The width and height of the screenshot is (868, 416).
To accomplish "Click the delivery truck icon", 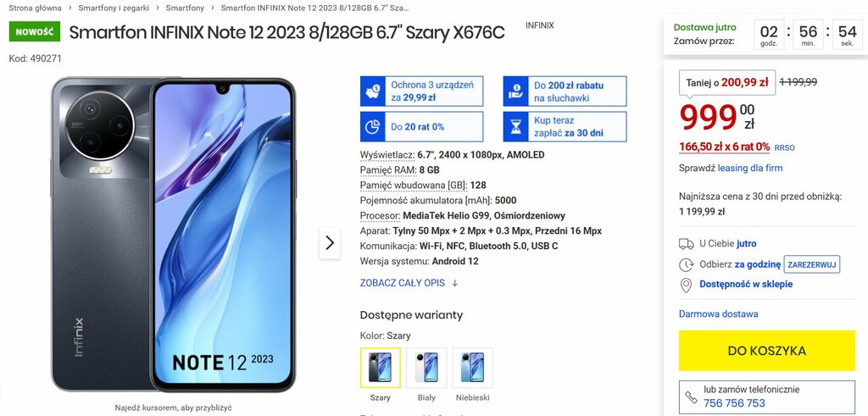I will (686, 244).
